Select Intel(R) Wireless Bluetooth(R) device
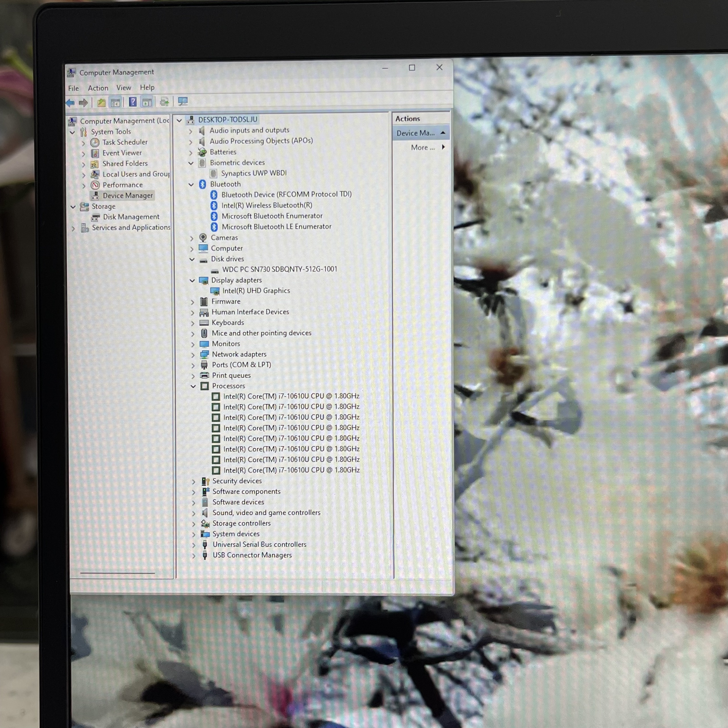This screenshot has width=728, height=728. pos(267,205)
